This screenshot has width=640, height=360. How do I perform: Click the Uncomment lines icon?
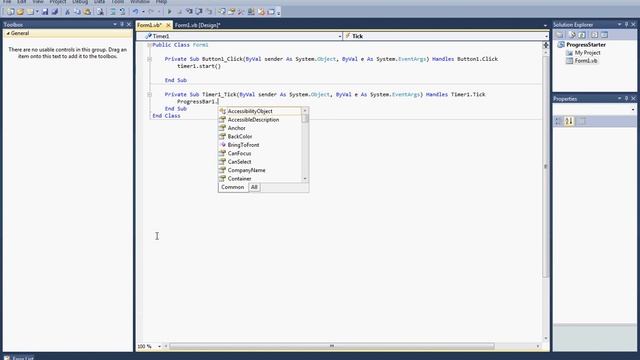[x=122, y=12]
